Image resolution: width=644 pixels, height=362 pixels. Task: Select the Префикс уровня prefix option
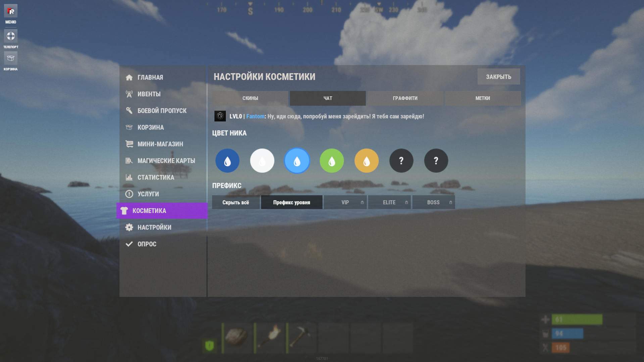[292, 202]
